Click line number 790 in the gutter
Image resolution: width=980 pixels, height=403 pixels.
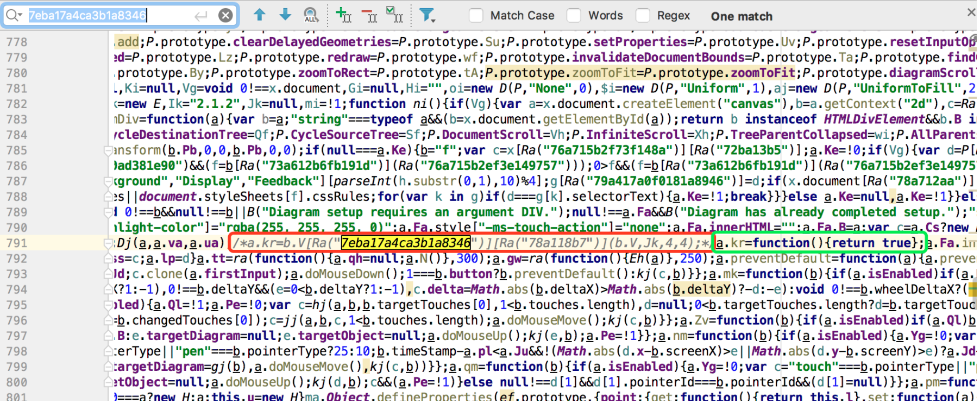(x=17, y=228)
